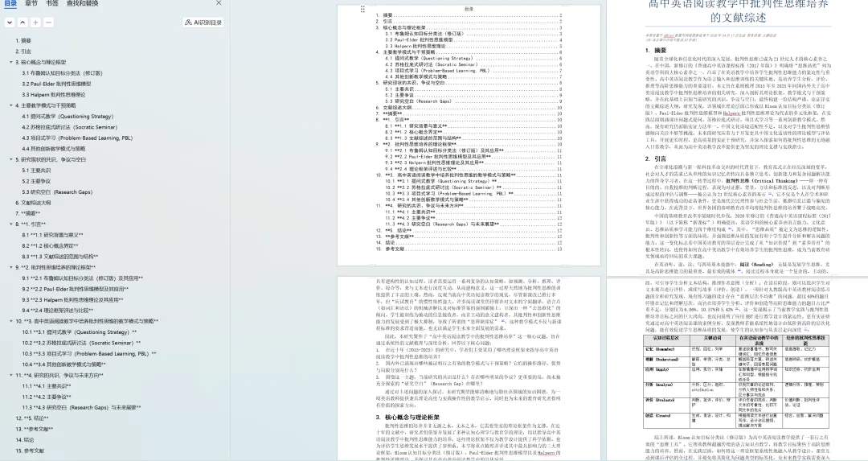Jump to heading '1. 摘要' in the outline
This screenshot has height=461, width=868.
click(23, 40)
